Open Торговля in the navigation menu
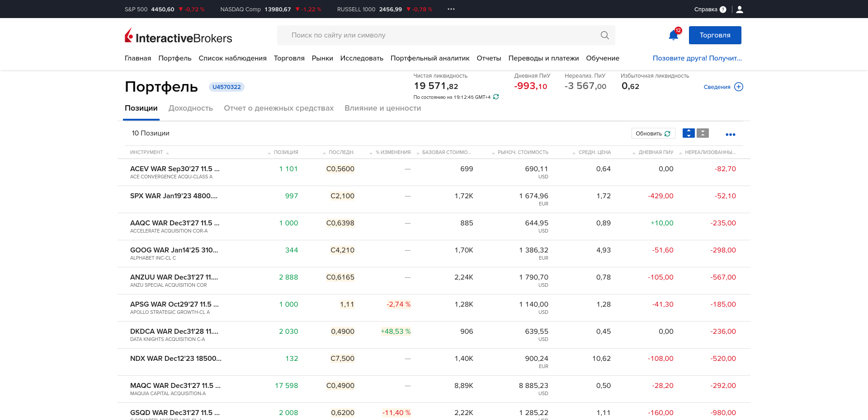 coord(289,58)
